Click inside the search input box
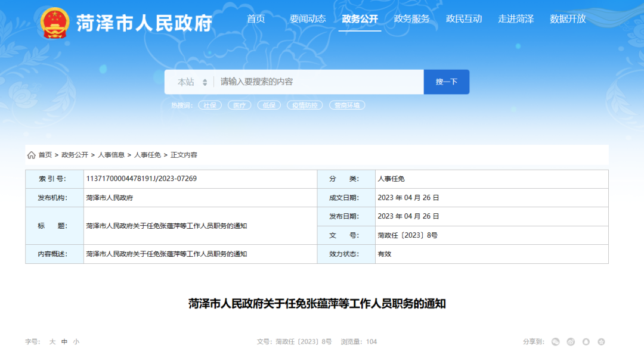 [x=298, y=82]
